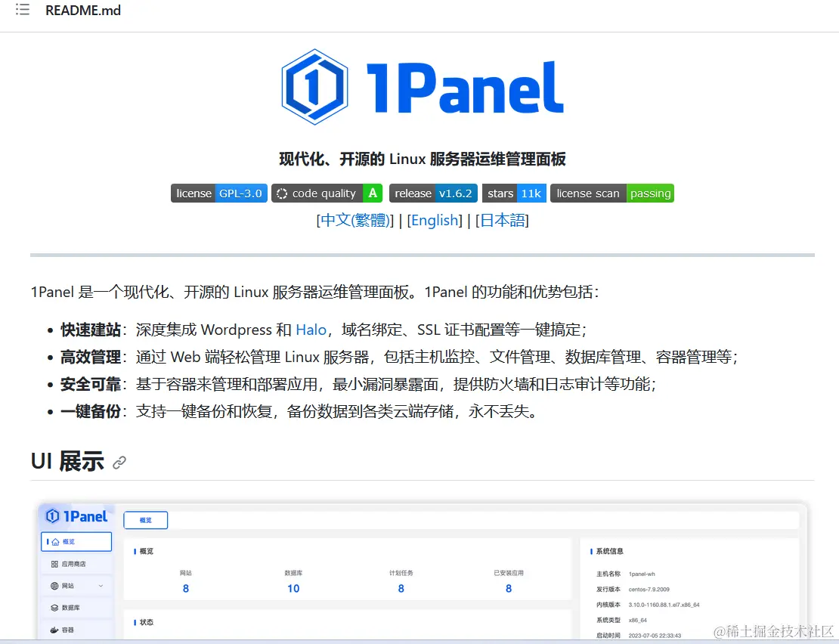839x644 pixels.
Task: Click the 1Panel hexagon logo in the sidebar
Action: point(53,516)
